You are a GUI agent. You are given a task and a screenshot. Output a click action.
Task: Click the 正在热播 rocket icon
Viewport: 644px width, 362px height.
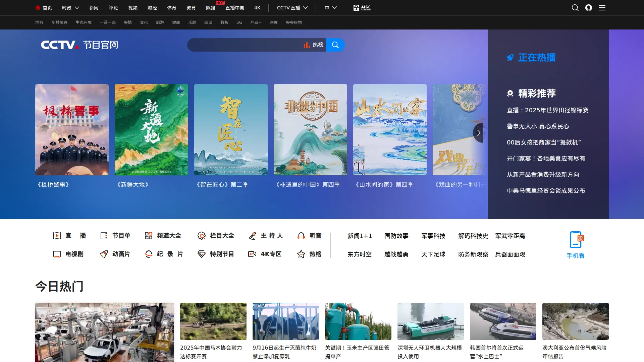click(x=510, y=58)
